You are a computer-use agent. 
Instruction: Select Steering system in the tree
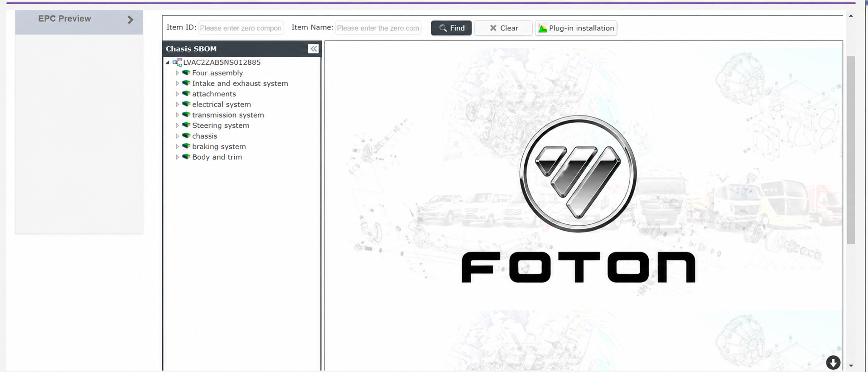click(221, 126)
